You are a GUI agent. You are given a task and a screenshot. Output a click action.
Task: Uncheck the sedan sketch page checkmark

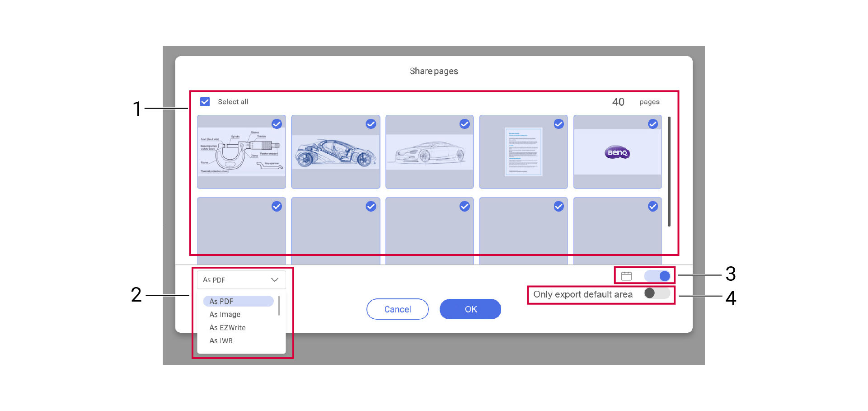click(x=464, y=124)
